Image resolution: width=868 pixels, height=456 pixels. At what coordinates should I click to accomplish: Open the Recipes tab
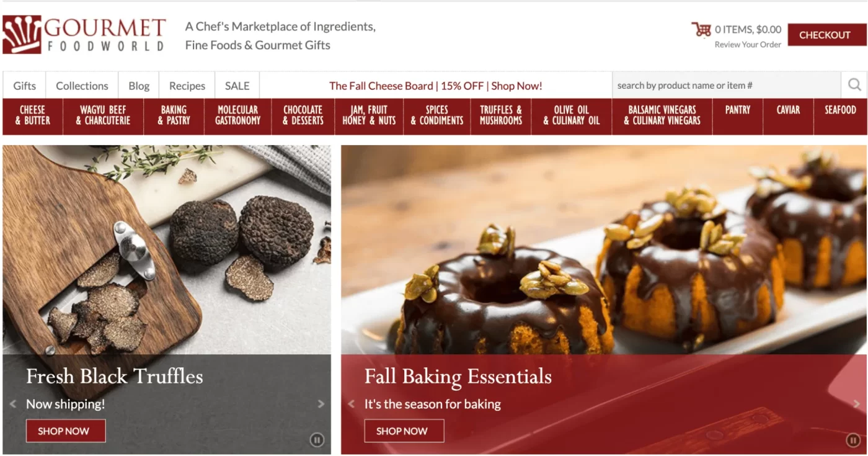click(x=187, y=86)
